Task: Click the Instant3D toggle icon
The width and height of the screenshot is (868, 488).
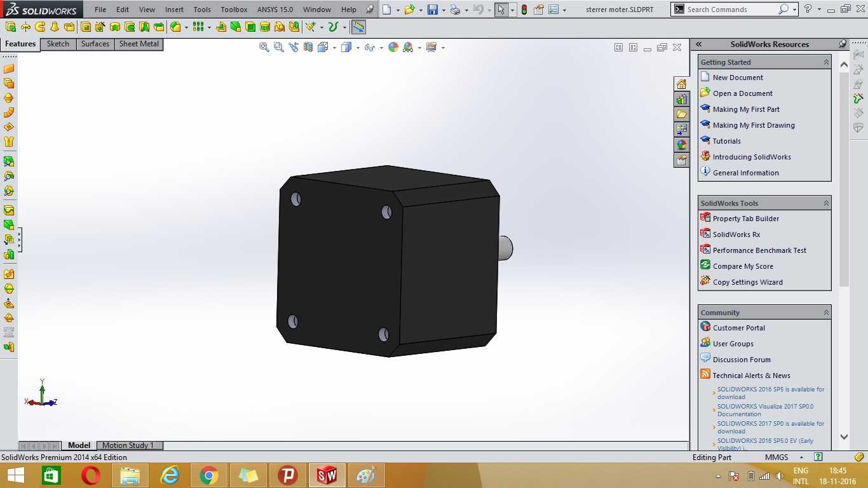Action: 358,27
